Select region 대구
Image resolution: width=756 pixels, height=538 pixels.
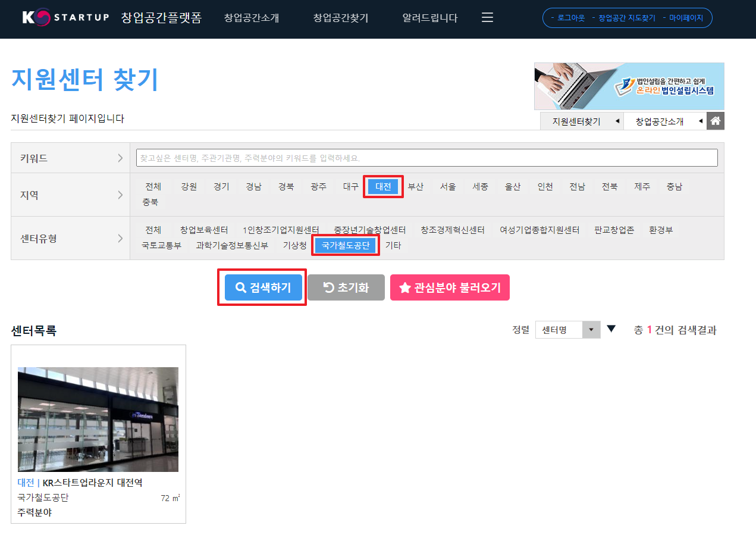(x=351, y=186)
